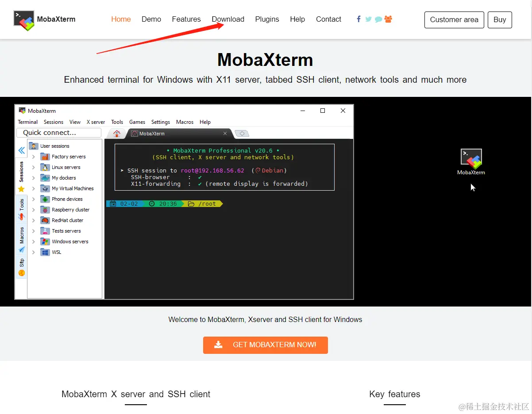Open Terminal menu in MobaXterm window
Viewport: 532px width, 414px height.
(x=27, y=122)
